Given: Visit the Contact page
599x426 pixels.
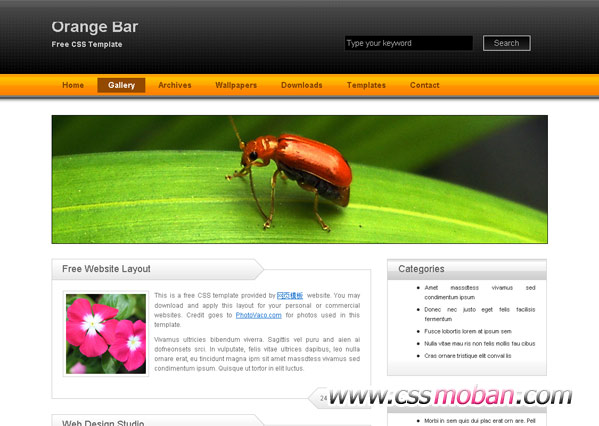Looking at the screenshot, I should pyautogui.click(x=424, y=85).
